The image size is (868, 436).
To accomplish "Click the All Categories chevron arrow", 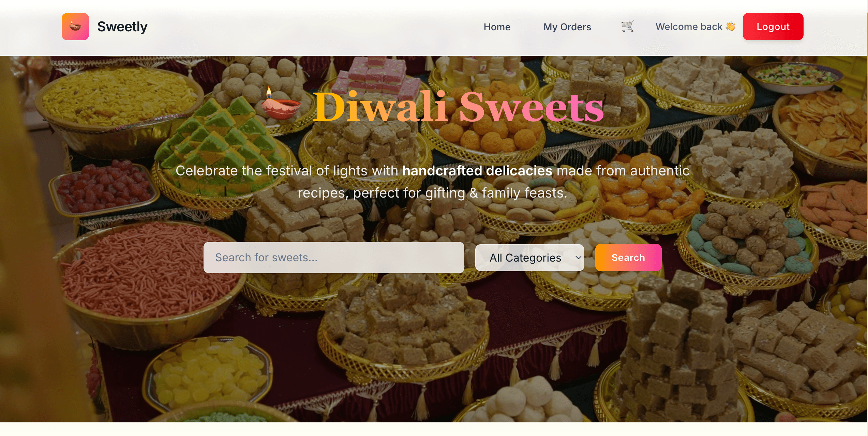I will [x=578, y=258].
